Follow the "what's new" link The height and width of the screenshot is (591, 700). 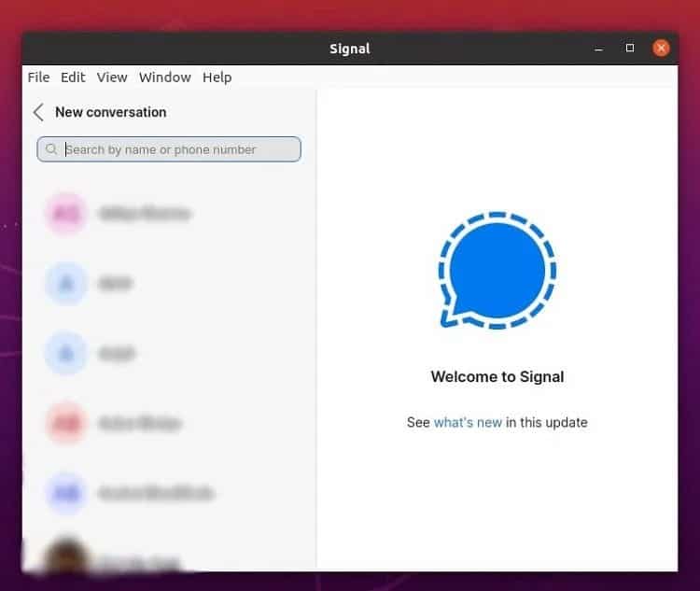[468, 422]
